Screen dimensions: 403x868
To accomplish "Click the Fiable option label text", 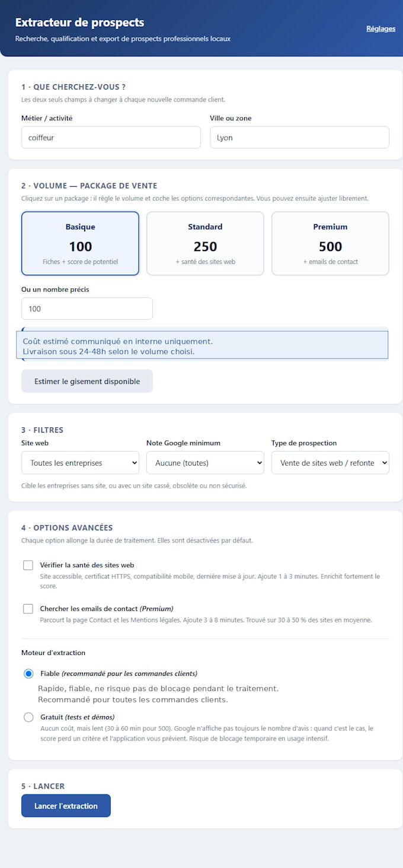I will pyautogui.click(x=119, y=674).
